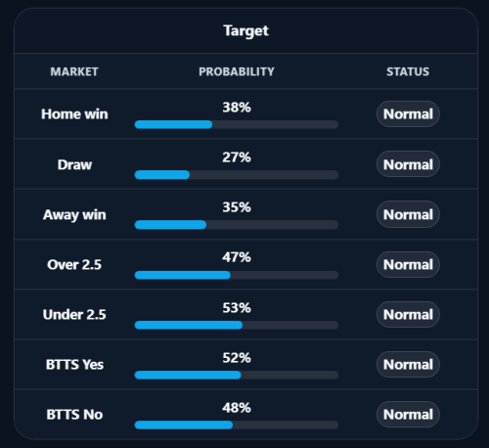
Task: Select the BTTS Yes Normal status badge
Action: [408, 365]
